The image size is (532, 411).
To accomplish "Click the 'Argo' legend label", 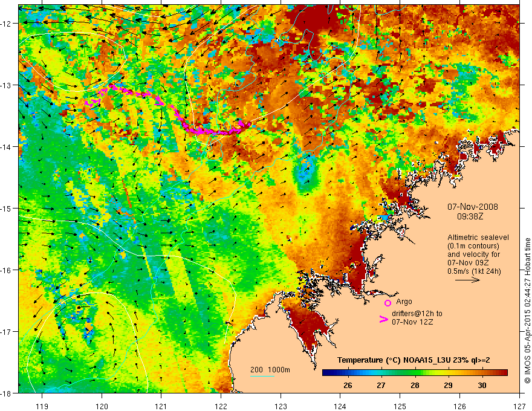I will [x=404, y=302].
